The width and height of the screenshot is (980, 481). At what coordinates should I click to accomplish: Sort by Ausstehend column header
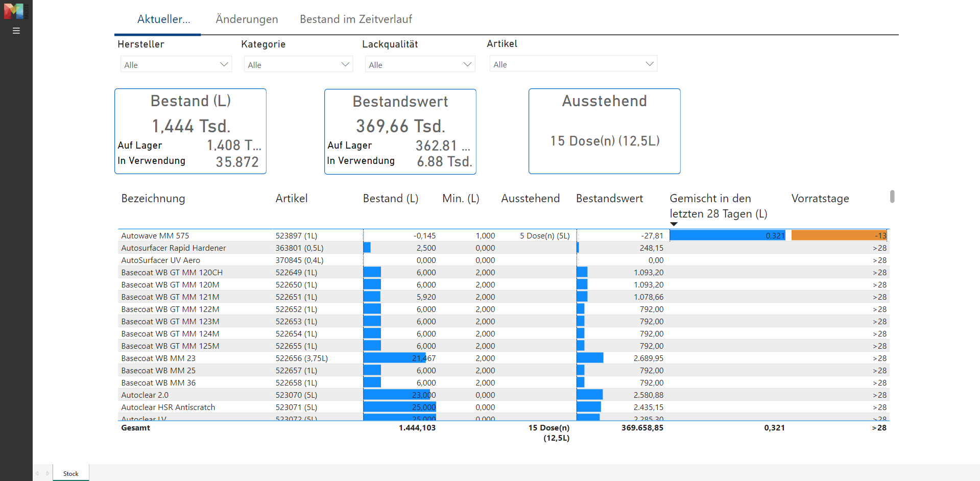pyautogui.click(x=531, y=199)
